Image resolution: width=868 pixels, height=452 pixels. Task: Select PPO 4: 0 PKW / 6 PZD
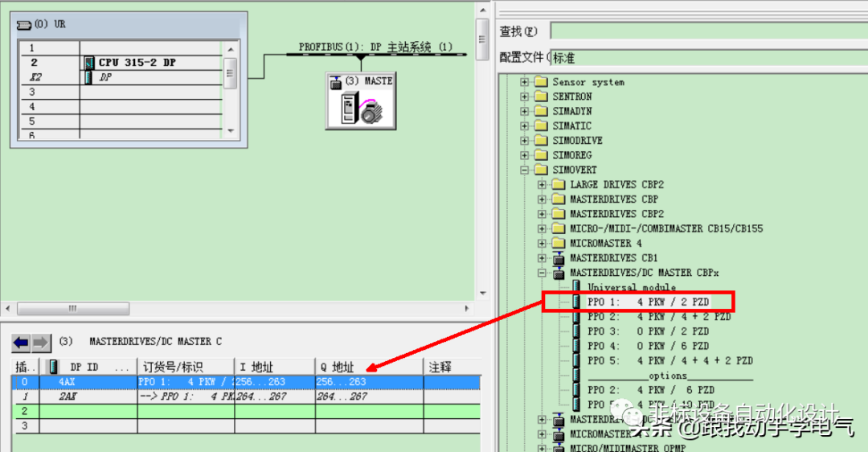[x=649, y=346]
